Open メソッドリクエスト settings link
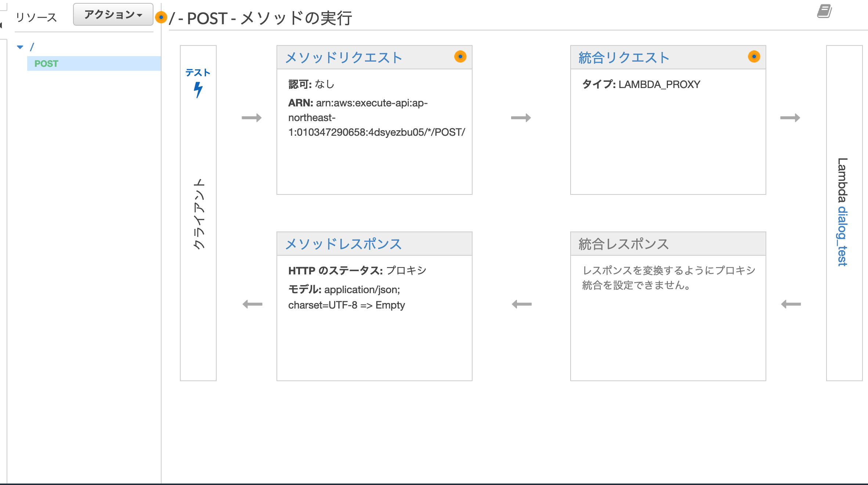The image size is (868, 485). click(344, 58)
